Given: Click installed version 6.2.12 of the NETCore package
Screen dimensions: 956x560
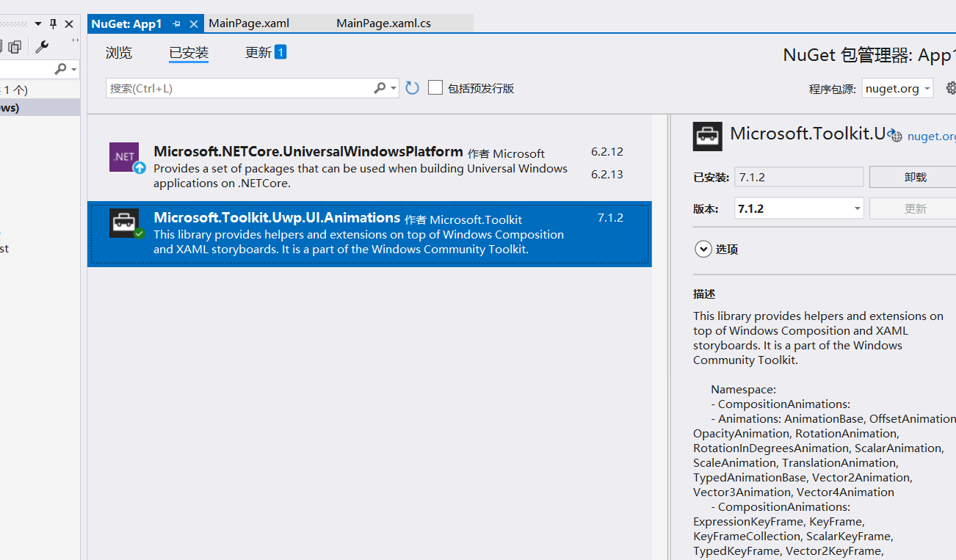Looking at the screenshot, I should pyautogui.click(x=606, y=152).
